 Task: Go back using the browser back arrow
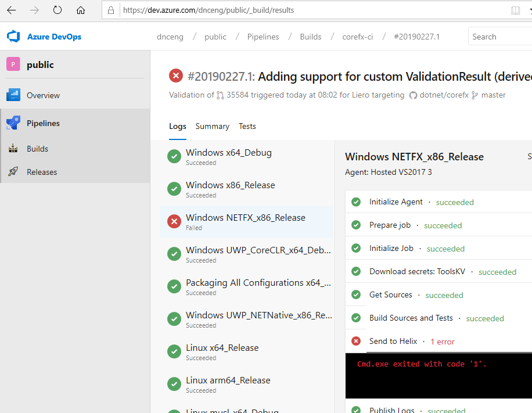pyautogui.click(x=12, y=10)
